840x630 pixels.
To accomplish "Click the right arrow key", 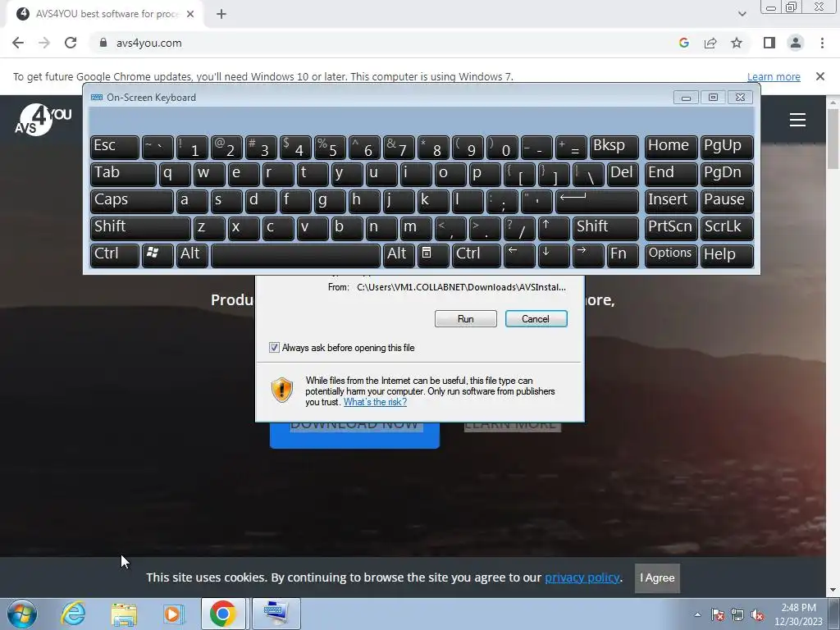I will [588, 256].
